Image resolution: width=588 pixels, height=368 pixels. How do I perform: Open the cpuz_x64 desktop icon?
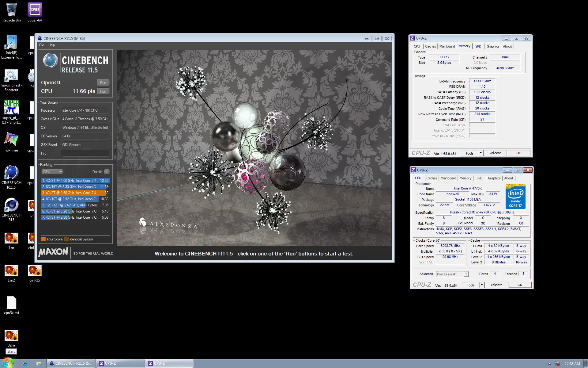click(x=35, y=12)
